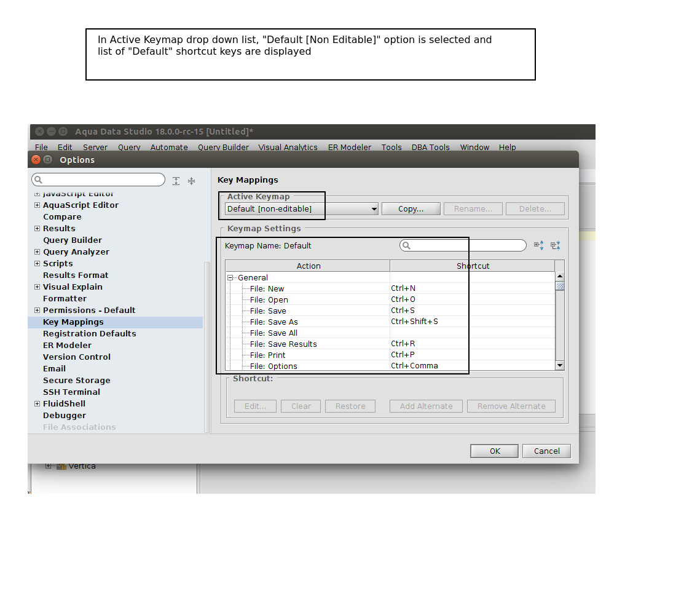700x610 pixels.
Task: Open the Edit menu
Action: click(65, 147)
